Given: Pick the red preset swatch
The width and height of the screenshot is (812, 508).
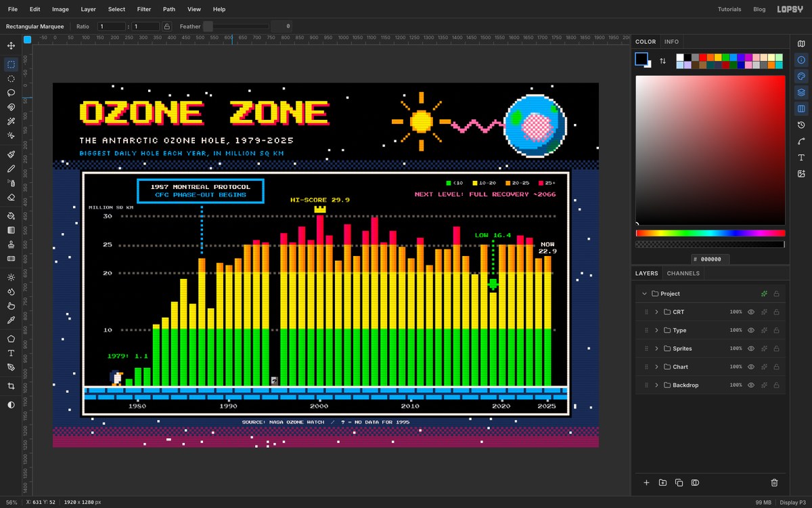Looking at the screenshot, I should point(703,58).
